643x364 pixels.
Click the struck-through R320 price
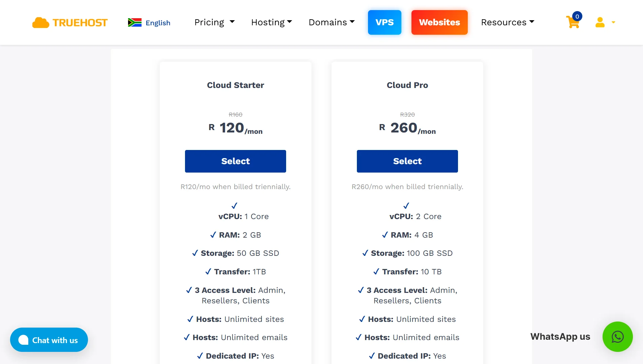point(407,115)
